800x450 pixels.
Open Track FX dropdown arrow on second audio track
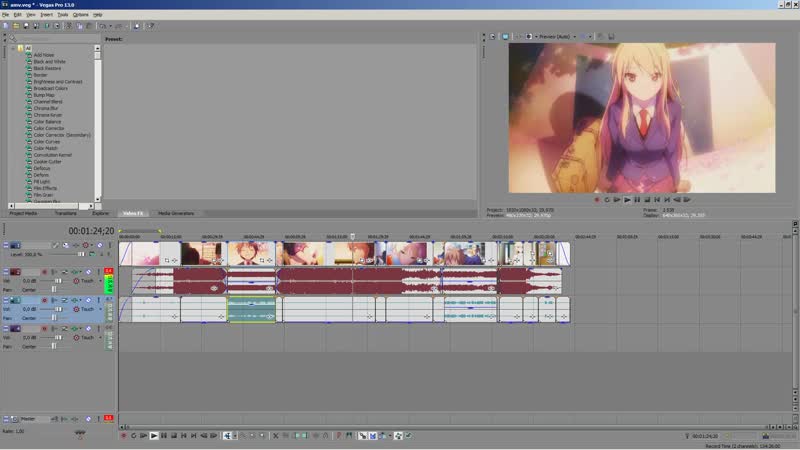[81, 301]
